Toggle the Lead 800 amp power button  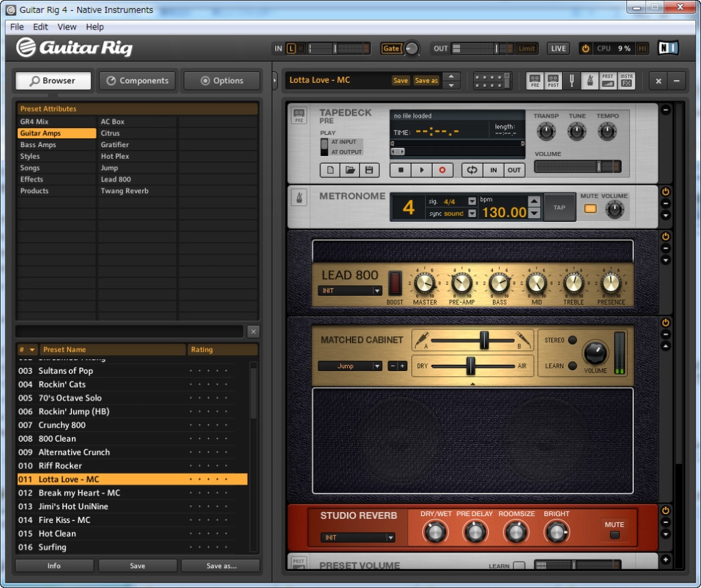point(665,237)
